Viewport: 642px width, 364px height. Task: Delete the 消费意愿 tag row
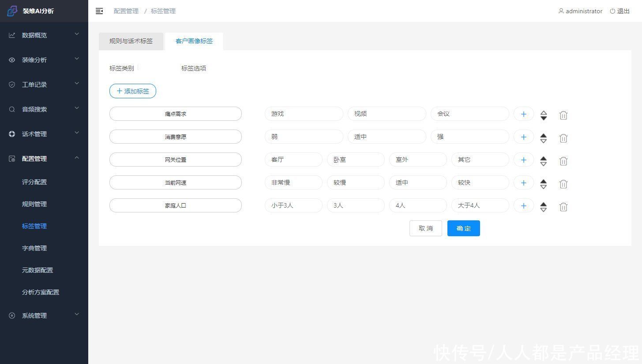tap(563, 138)
